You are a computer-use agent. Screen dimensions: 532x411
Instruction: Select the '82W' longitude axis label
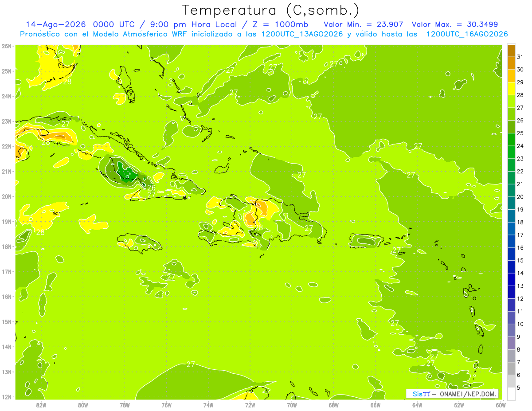pos(41,405)
